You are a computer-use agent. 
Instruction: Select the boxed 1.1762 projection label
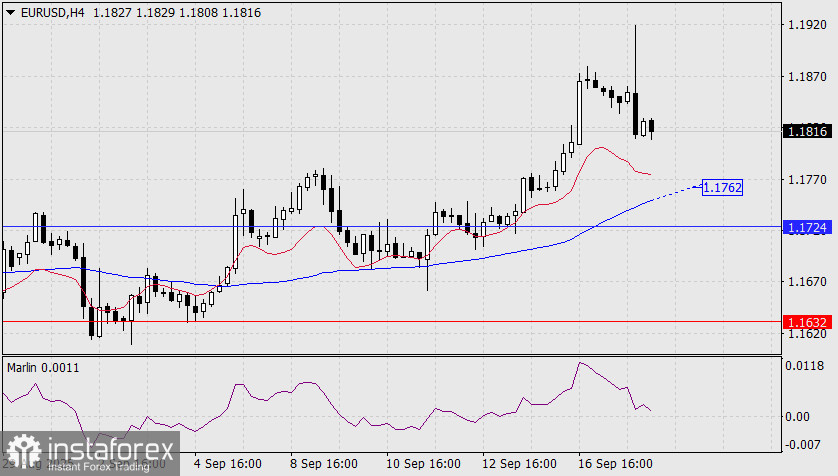pyautogui.click(x=722, y=188)
